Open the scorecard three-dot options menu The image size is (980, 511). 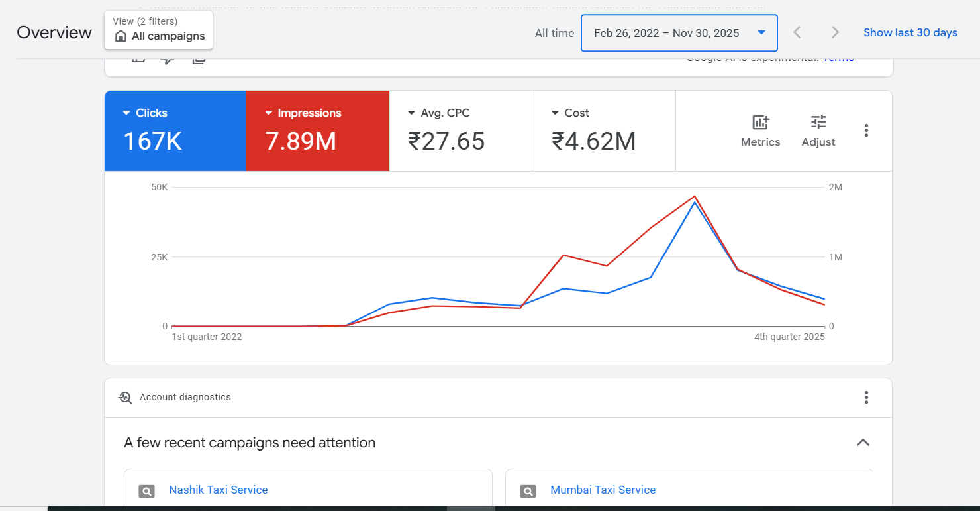click(x=866, y=131)
